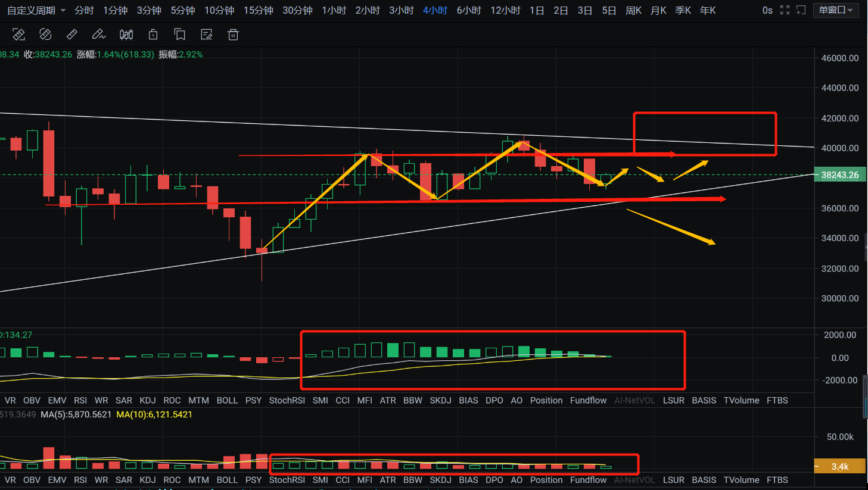Click the stacked bookmark icon in toolbar
868x490 pixels.
tap(180, 35)
